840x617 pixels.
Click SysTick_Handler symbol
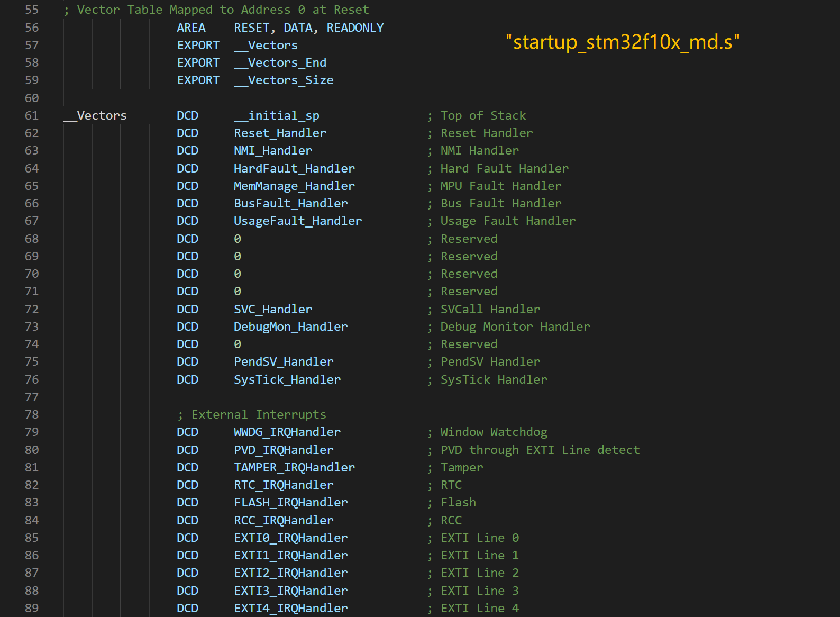(287, 379)
